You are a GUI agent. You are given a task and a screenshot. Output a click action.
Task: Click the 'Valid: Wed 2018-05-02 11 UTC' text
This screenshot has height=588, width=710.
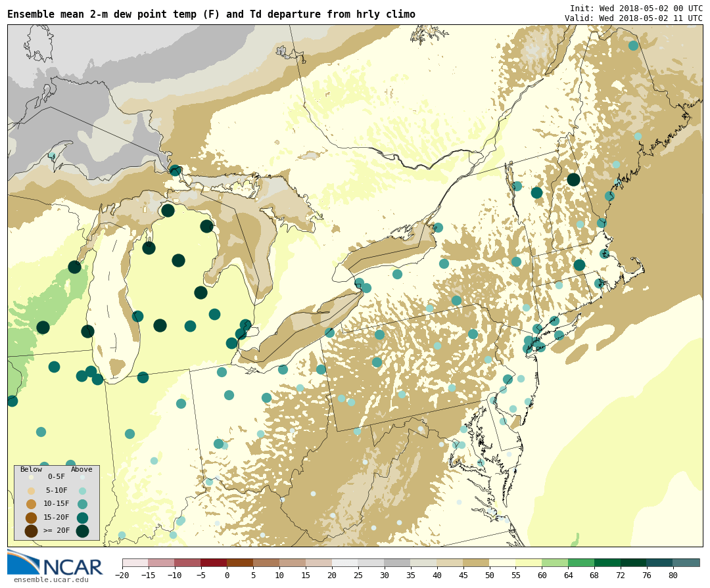633,18
